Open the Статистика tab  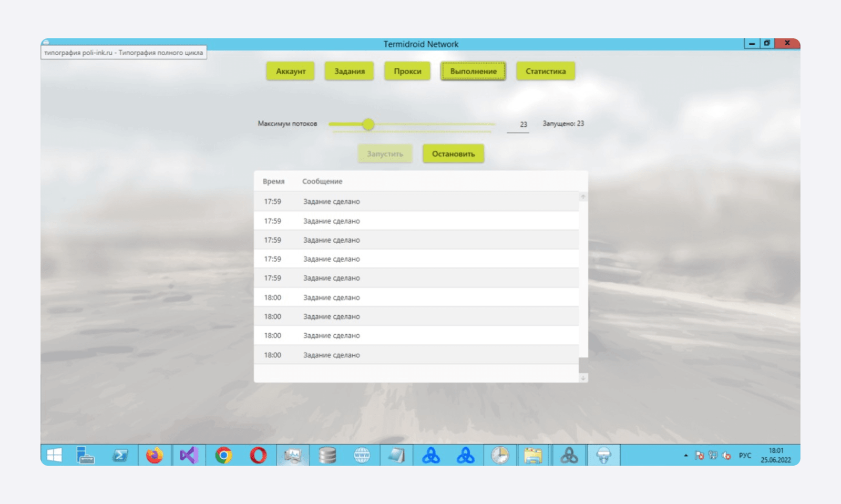546,71
